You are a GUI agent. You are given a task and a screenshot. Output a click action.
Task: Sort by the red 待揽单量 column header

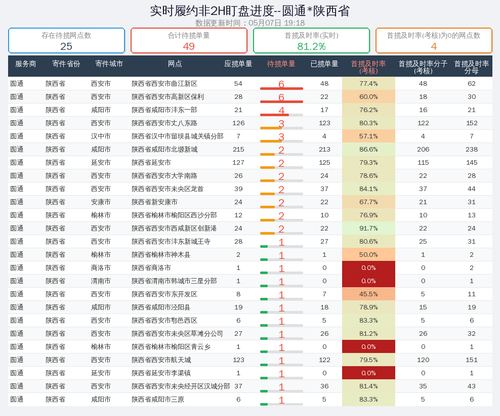coord(281,64)
